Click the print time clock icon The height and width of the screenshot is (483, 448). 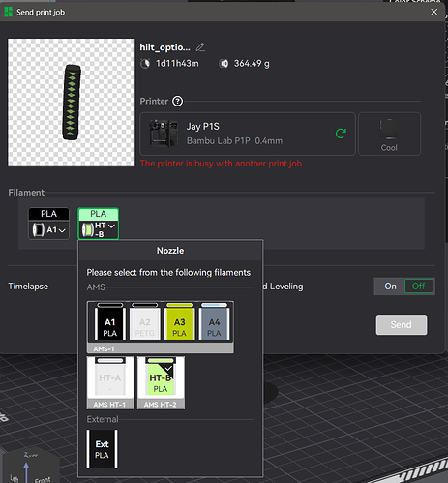[145, 64]
